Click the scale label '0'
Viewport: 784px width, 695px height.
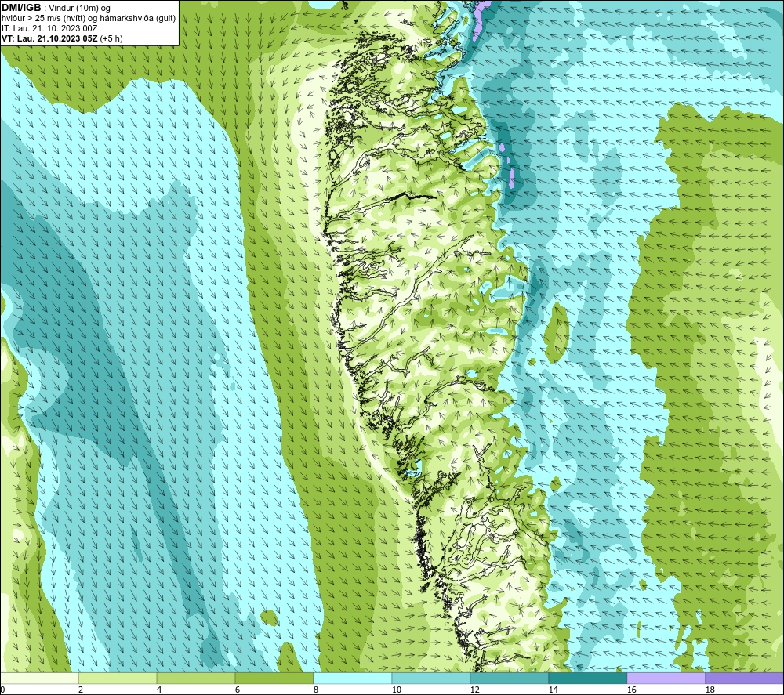pos(2,690)
